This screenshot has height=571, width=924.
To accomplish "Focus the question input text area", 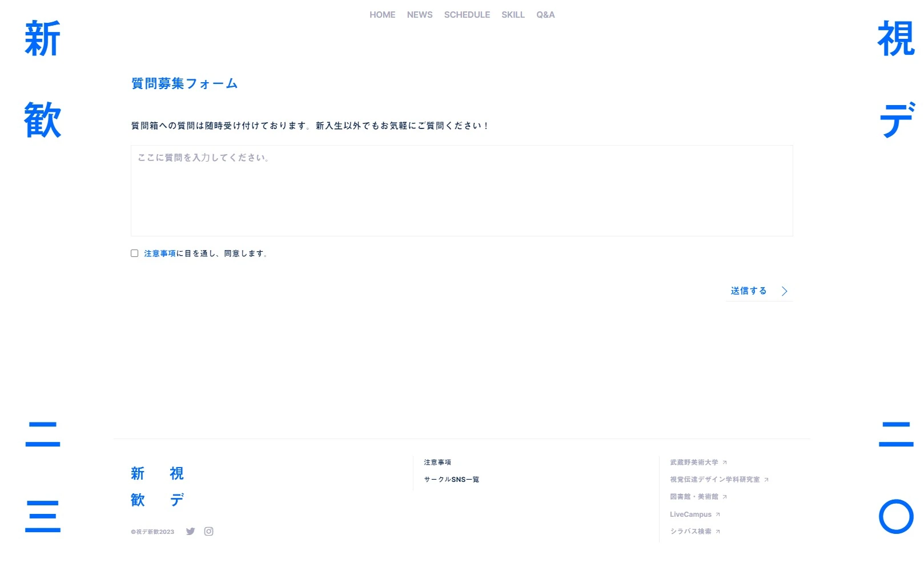I will (461, 191).
